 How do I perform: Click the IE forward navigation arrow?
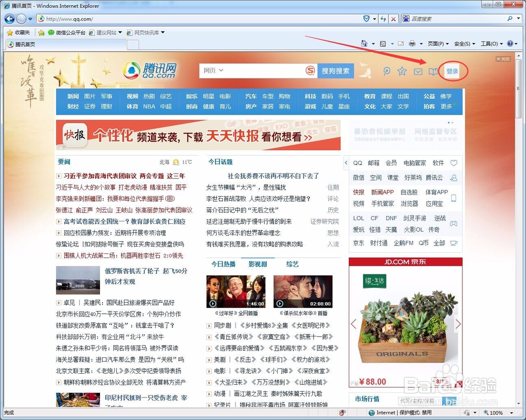click(21, 19)
